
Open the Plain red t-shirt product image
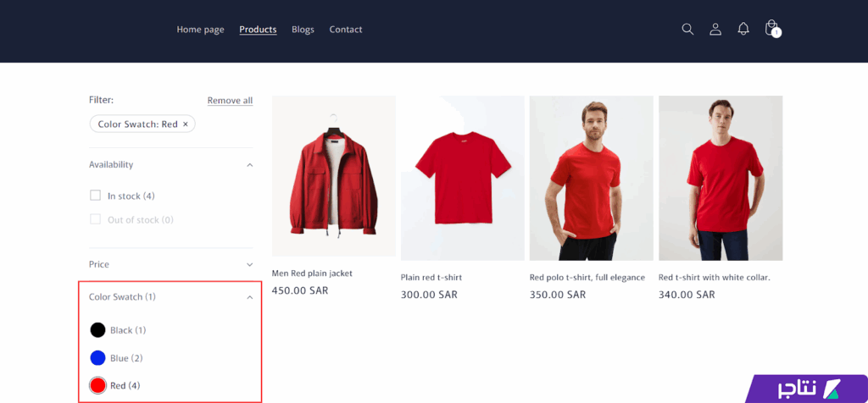point(463,178)
